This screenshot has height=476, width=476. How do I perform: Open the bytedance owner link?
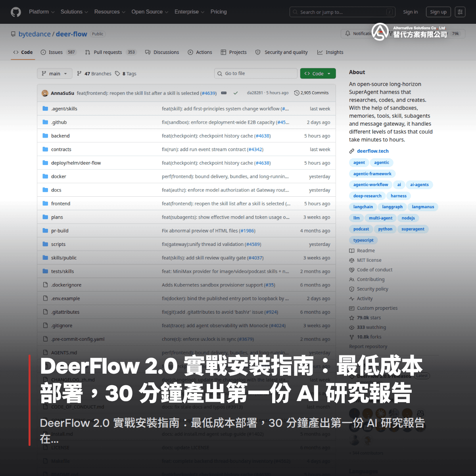coord(35,34)
